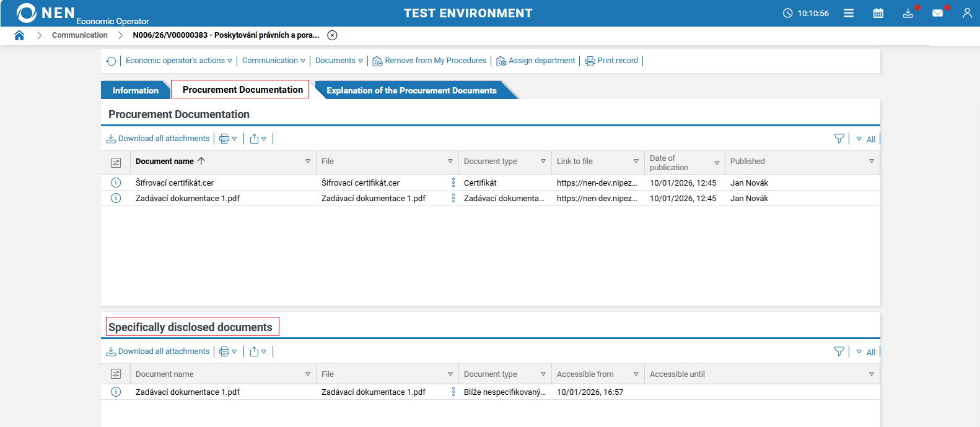Sort by Document name column header, upper table
The height and width of the screenshot is (427, 980).
tap(165, 161)
